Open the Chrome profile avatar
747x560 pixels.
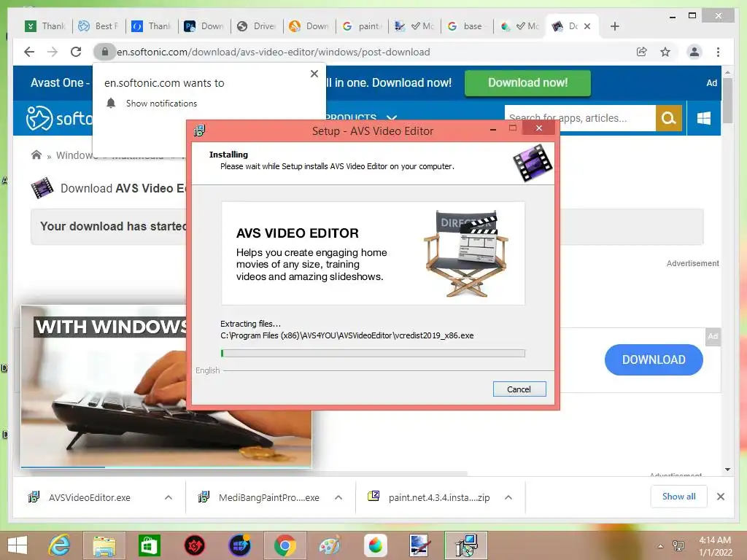pos(694,52)
